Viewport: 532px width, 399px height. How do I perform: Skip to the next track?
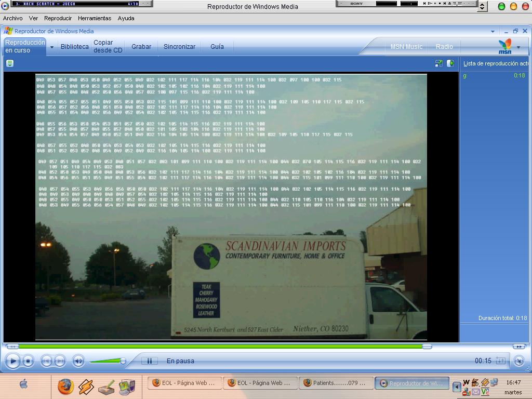[60, 361]
